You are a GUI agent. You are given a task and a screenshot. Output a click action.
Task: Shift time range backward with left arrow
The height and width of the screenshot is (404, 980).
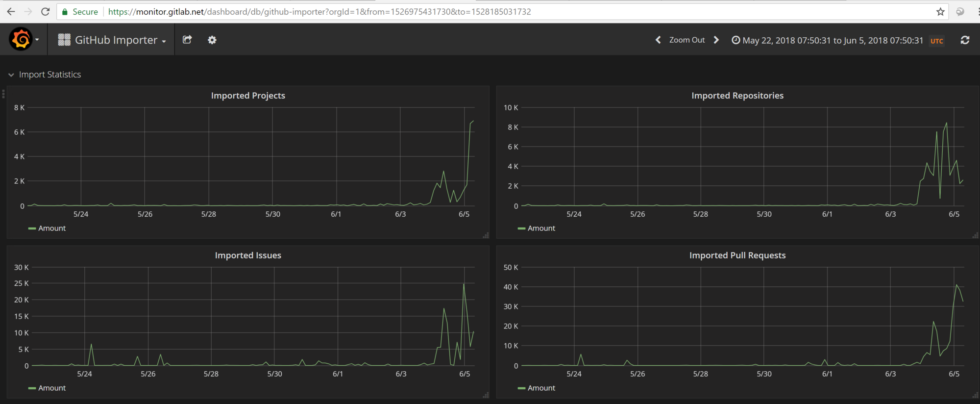[658, 40]
